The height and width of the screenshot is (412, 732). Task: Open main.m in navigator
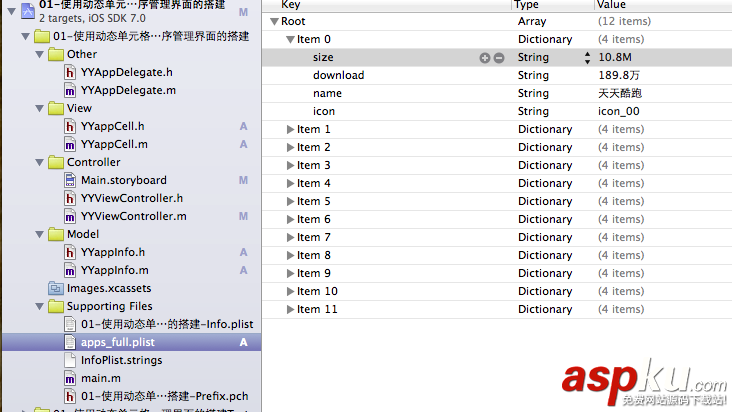pyautogui.click(x=101, y=378)
